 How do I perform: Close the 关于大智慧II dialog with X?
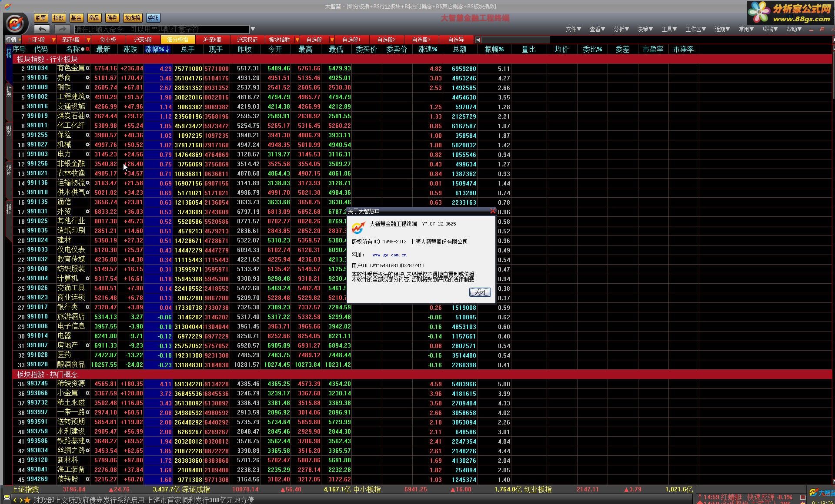[x=492, y=211]
